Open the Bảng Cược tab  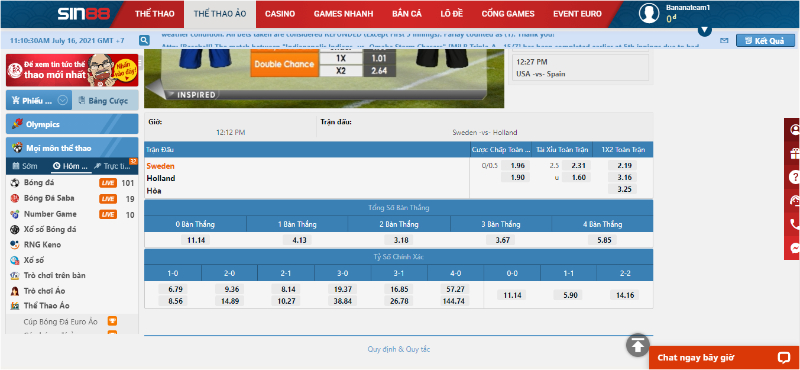click(105, 101)
